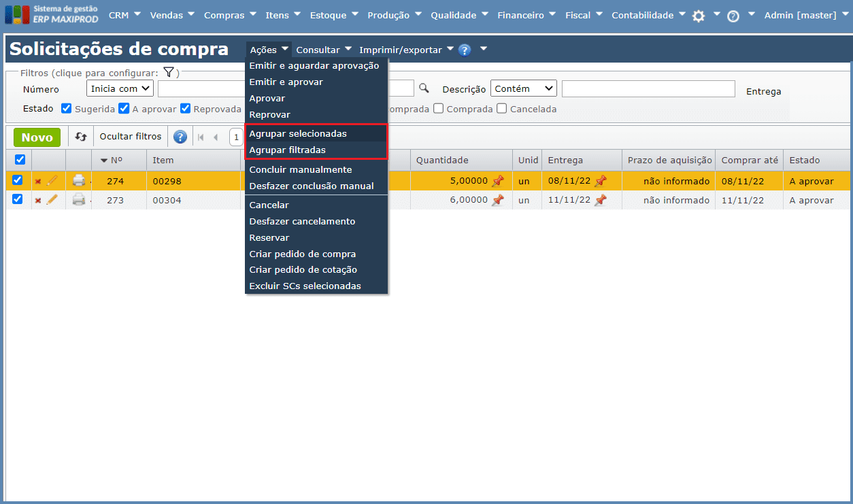Expand the Compras top menu
This screenshot has width=853, height=504.
[x=231, y=15]
